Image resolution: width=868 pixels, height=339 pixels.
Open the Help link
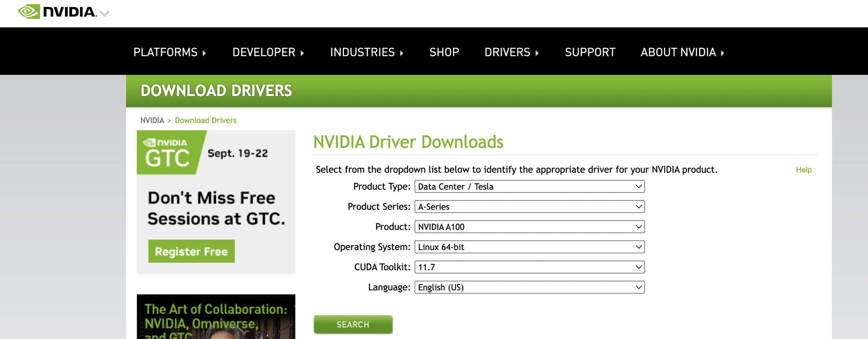(804, 170)
